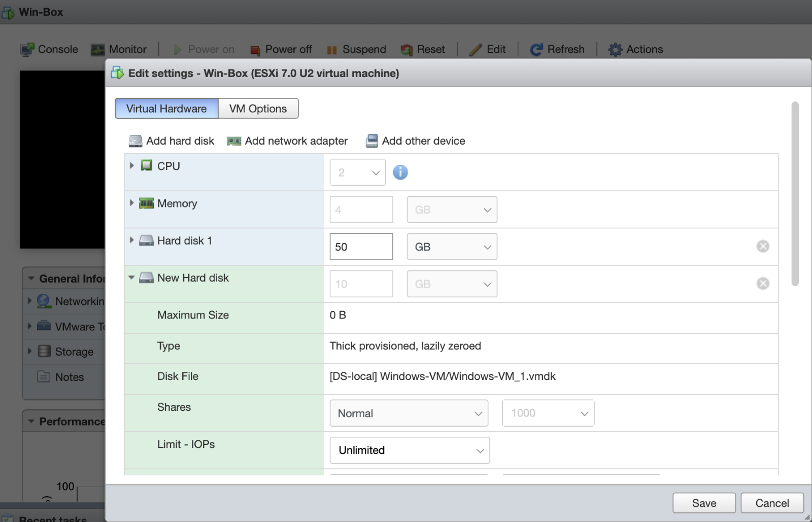Suspend the virtual machine
This screenshot has width=812, height=522.
point(356,49)
